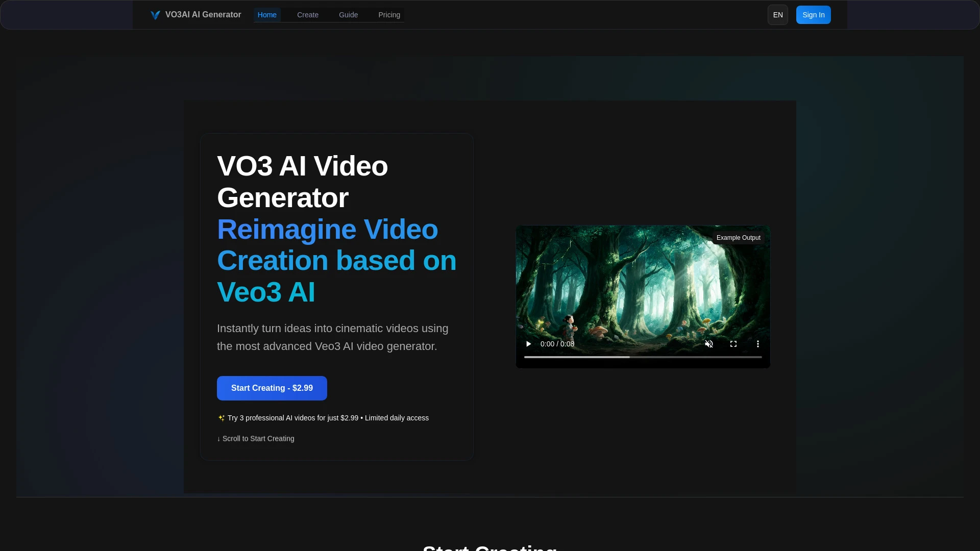Click the blue V icon in the header
Screen dimensions: 980x551
[x=155, y=15]
